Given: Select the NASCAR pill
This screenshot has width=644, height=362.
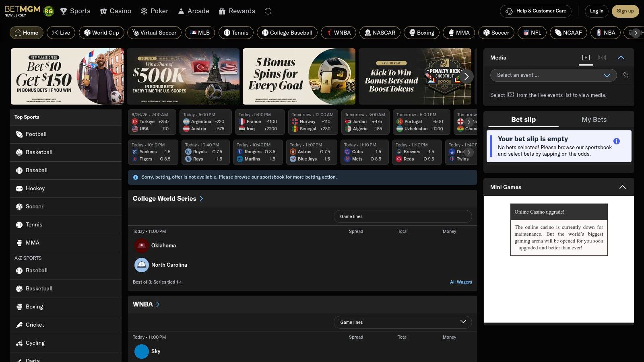Looking at the screenshot, I should 380,33.
